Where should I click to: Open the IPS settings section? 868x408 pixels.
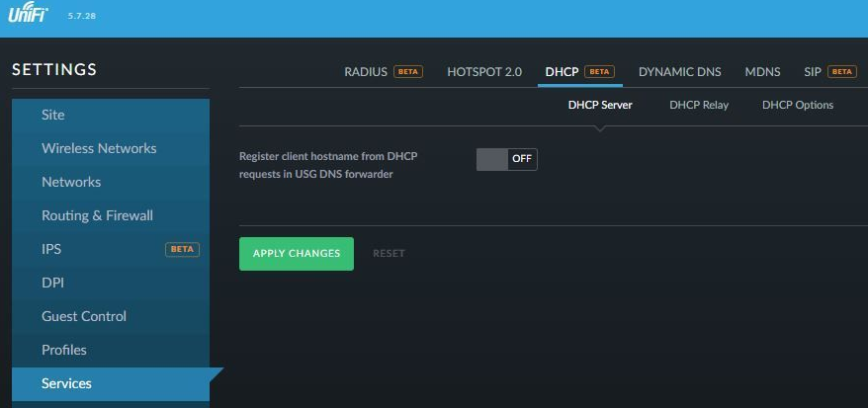[x=111, y=249]
